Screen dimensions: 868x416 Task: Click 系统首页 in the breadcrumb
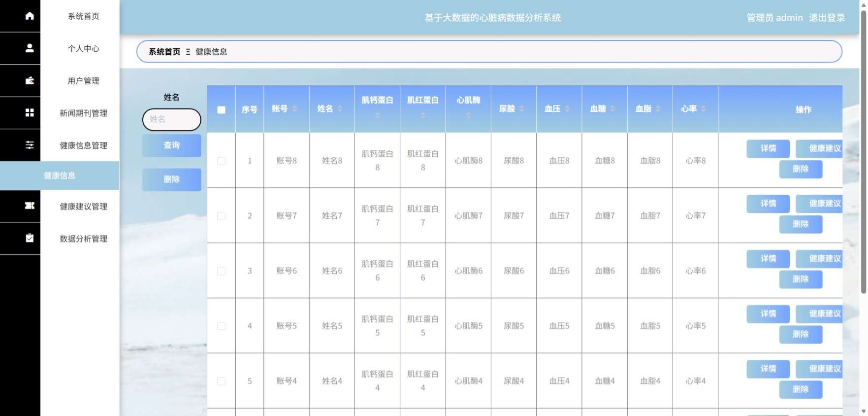click(x=164, y=52)
